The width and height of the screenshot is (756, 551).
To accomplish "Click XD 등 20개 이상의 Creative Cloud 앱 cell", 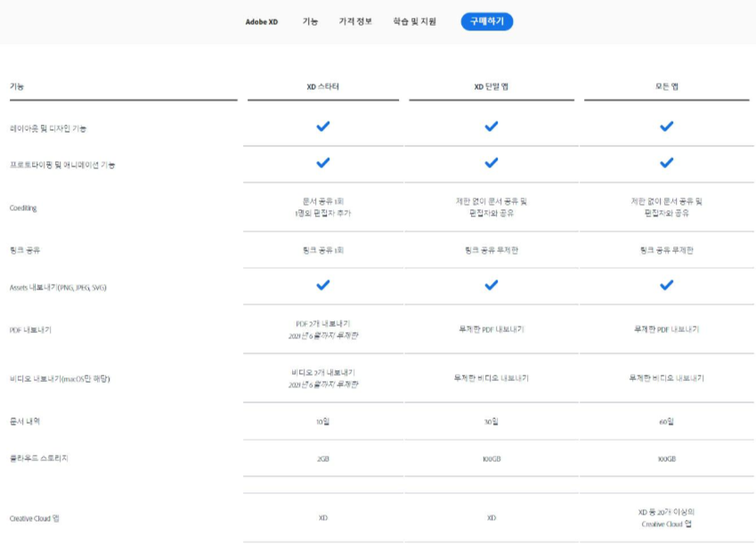I will coord(666,518).
